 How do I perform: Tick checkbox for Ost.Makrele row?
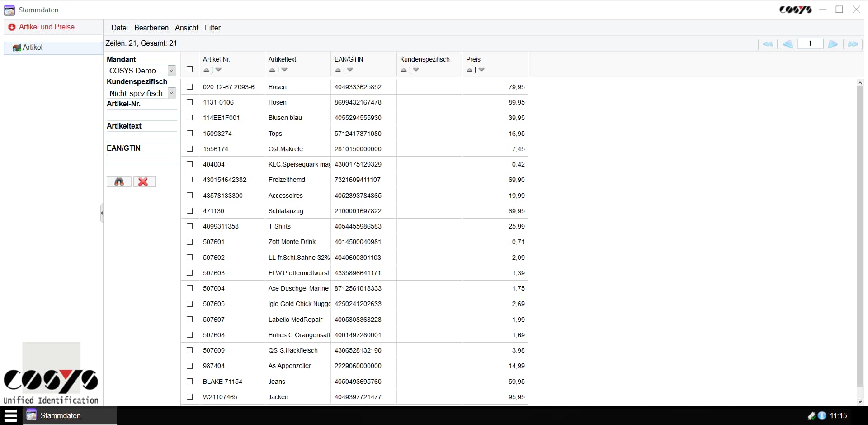click(189, 148)
